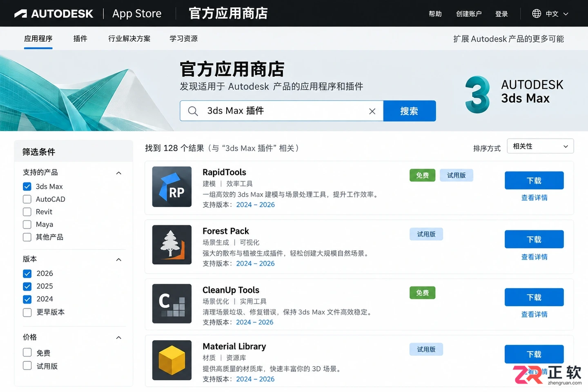The width and height of the screenshot is (588, 392).
Task: Collapse the 支持的产品 filter section
Action: click(119, 173)
